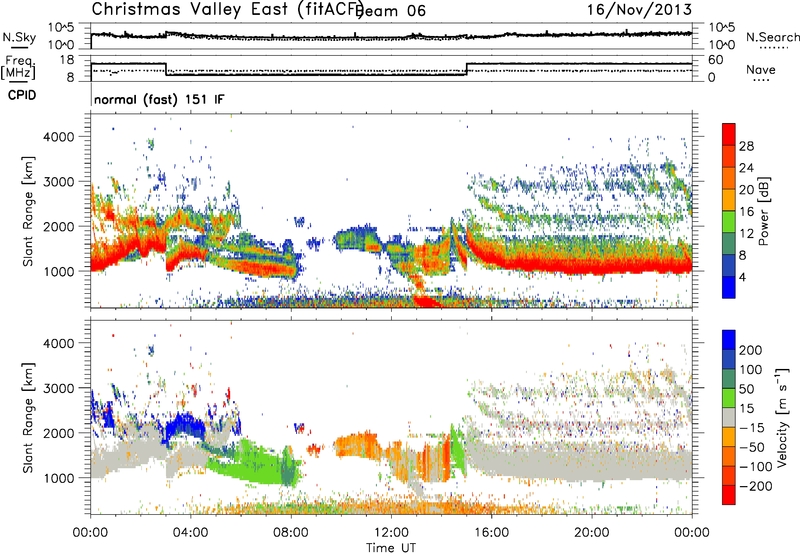The image size is (800, 554).
Task: Pick the teal 8–12 dB Power swatch
Action: pos(729,244)
